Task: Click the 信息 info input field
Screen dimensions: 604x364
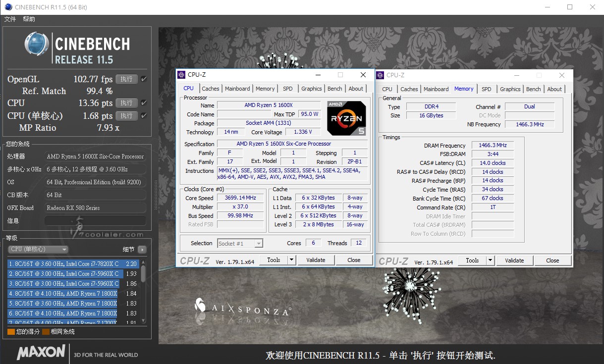Action: (96, 220)
